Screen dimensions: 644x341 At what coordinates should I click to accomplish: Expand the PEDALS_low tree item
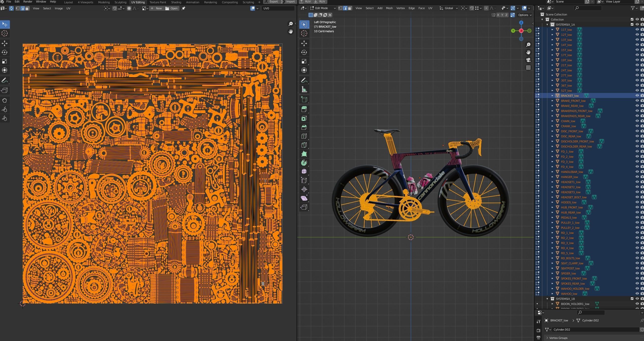552,218
